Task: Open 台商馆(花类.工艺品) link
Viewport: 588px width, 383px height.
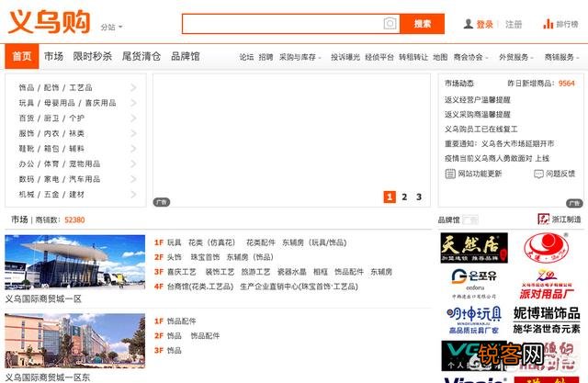Action: click(200, 287)
